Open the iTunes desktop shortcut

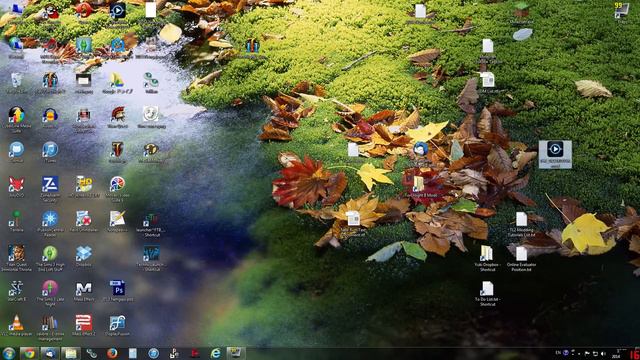point(50,150)
